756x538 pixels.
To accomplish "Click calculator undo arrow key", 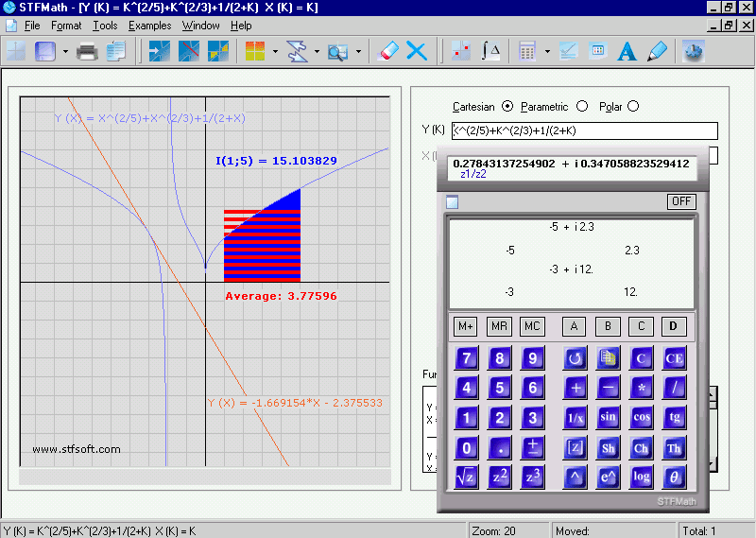I will coord(575,358).
